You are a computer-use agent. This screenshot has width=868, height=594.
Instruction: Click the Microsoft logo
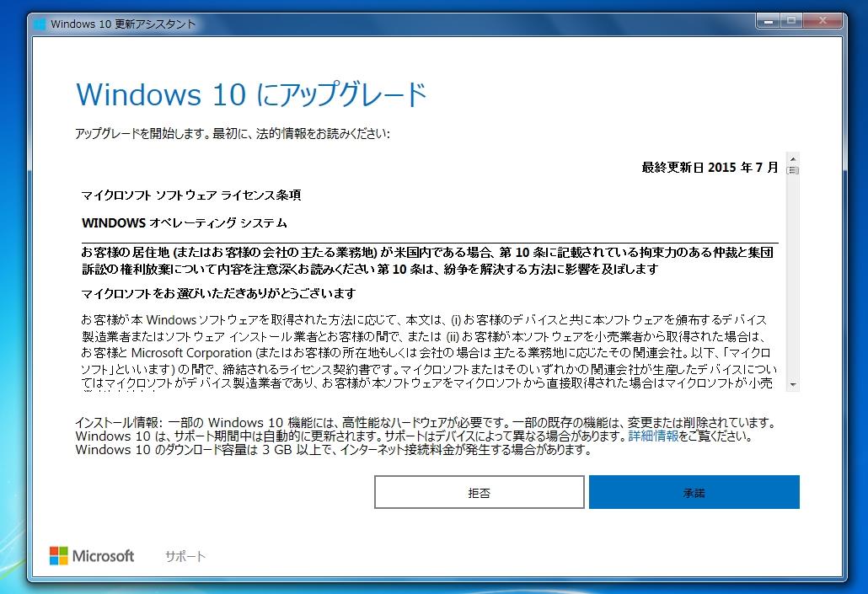(x=92, y=556)
